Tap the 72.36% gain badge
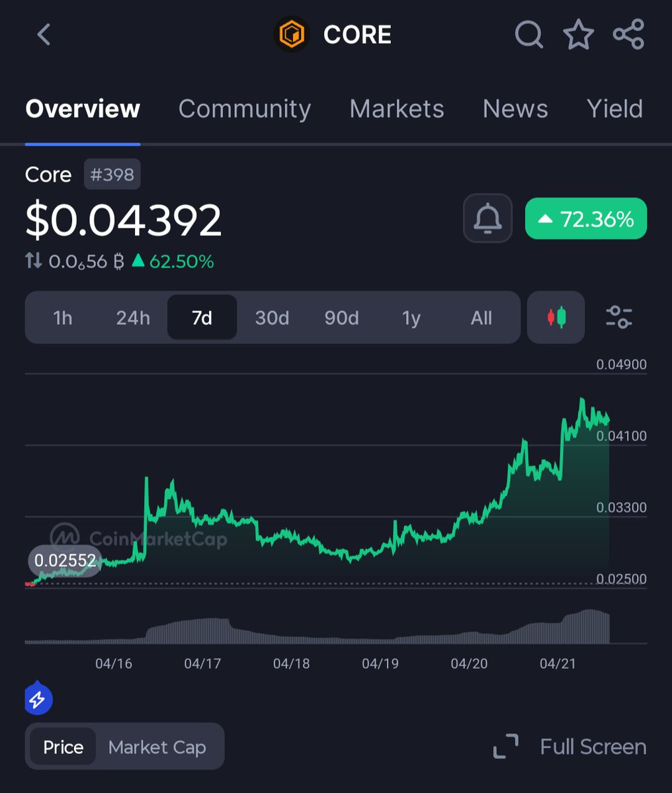This screenshot has height=793, width=672. (585, 218)
